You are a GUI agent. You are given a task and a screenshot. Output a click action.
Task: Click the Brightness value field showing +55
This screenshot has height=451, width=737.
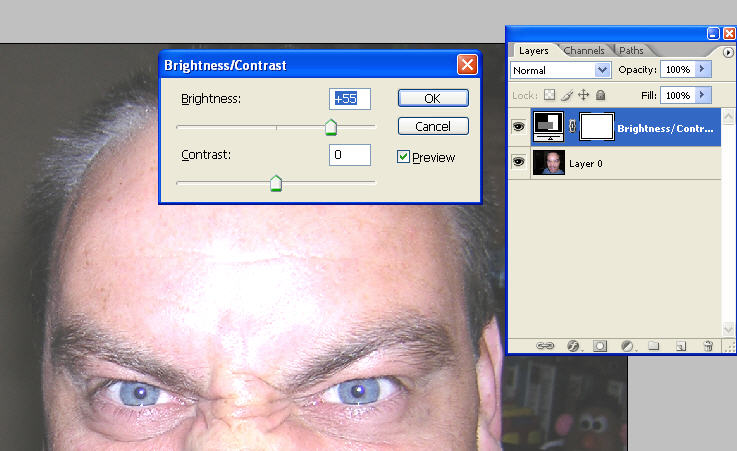click(350, 99)
